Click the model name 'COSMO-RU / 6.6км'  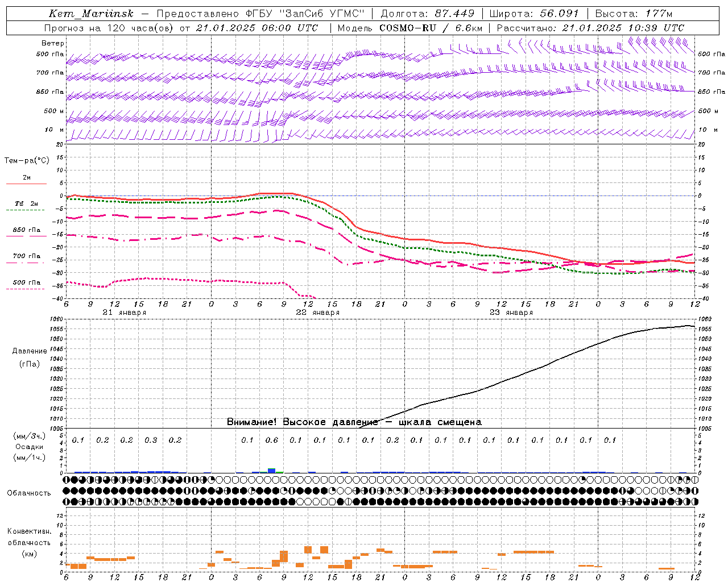pos(431,28)
